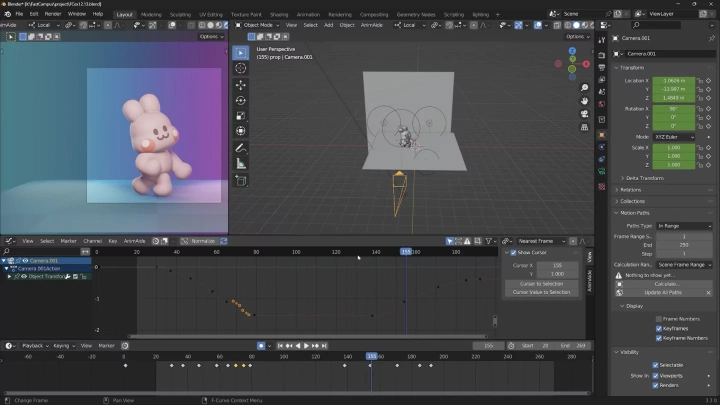Hide Camera.001 channel eye icon
This screenshot has height=405, width=720.
[x=25, y=260]
